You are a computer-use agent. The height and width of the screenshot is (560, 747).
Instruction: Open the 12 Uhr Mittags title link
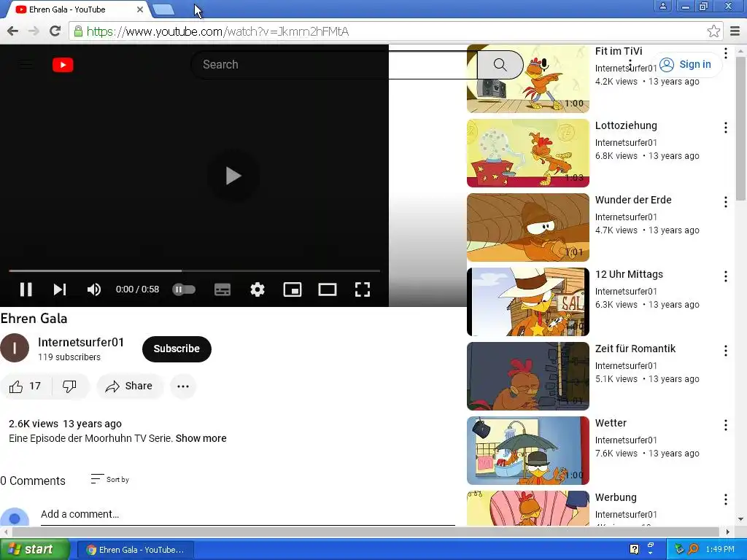pyautogui.click(x=629, y=274)
